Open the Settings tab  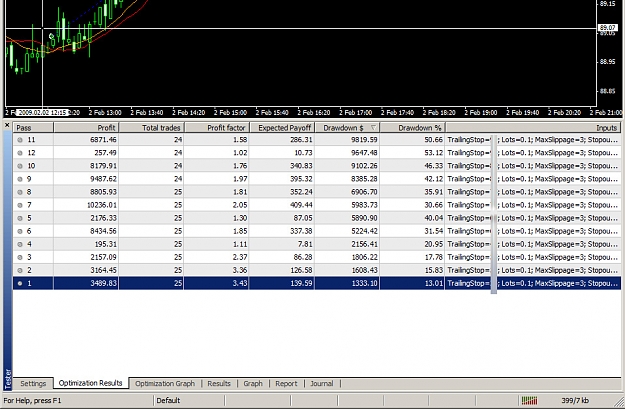[33, 383]
